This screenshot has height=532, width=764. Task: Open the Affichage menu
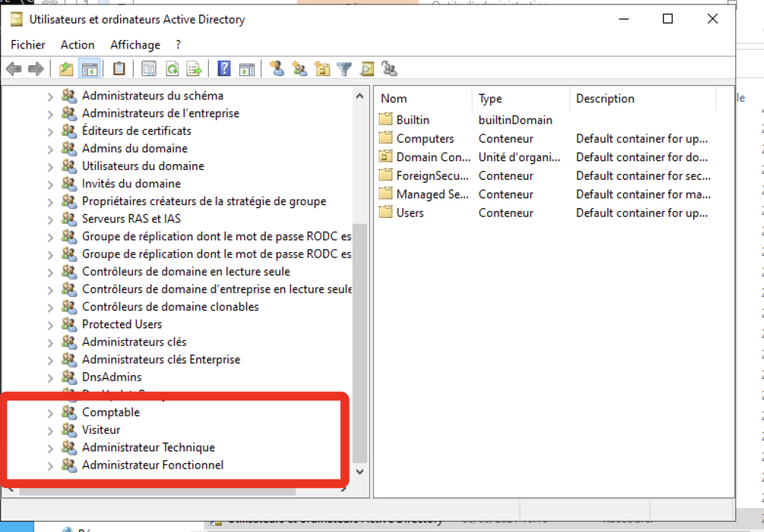click(x=135, y=45)
